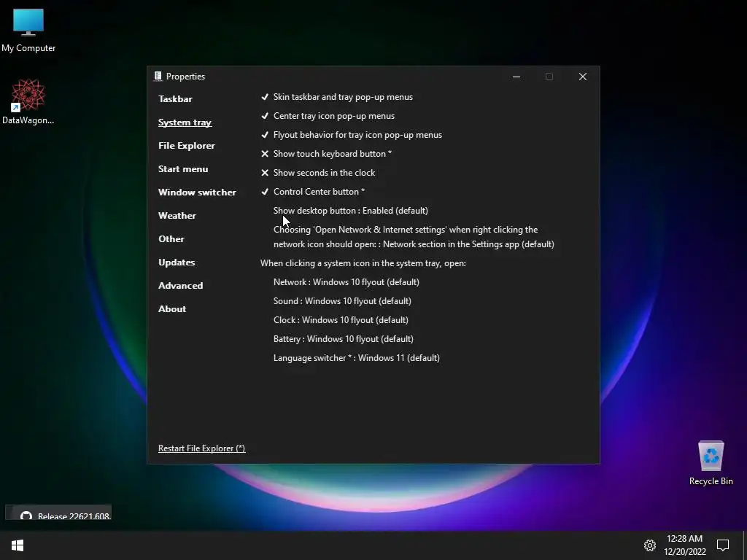Open the Action Center notification icon
This screenshot has height=560, width=747.
point(723,545)
